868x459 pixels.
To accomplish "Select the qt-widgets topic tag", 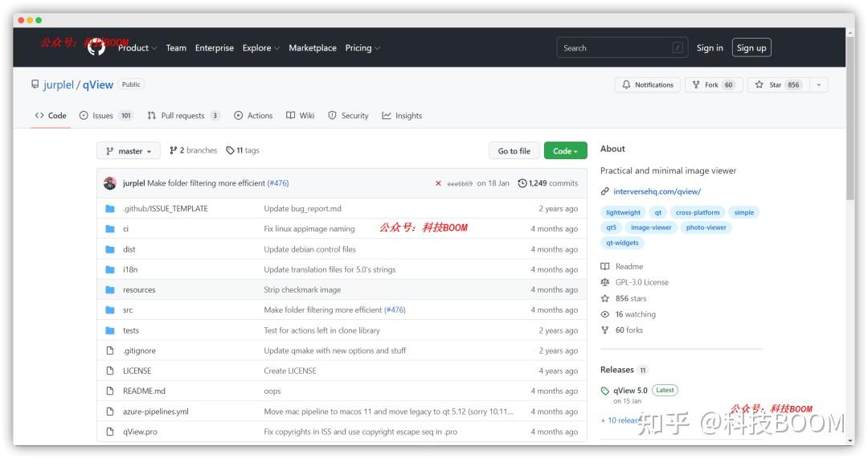I will (622, 243).
